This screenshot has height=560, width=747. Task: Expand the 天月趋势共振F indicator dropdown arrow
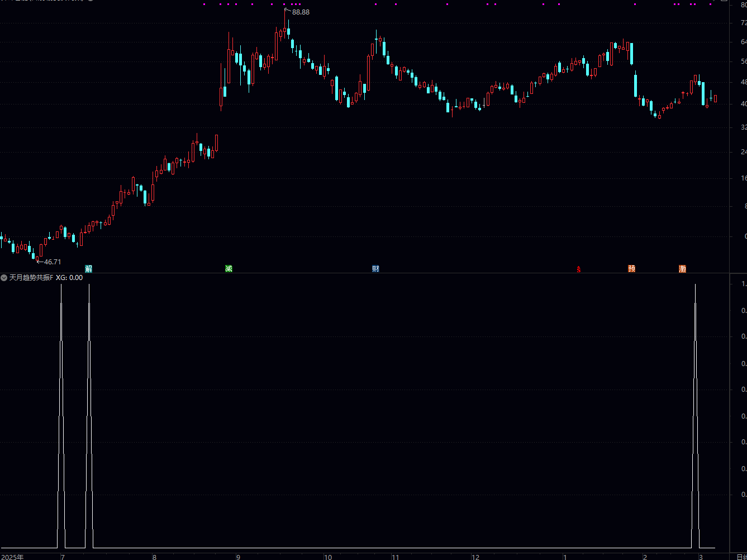click(x=4, y=278)
